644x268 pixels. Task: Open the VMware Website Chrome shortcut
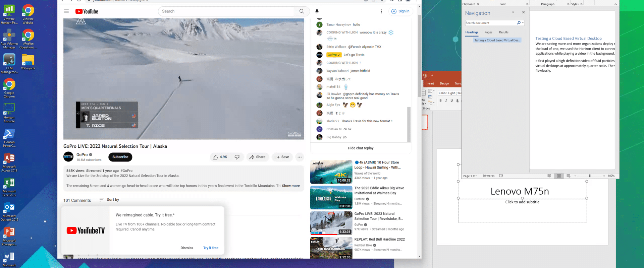point(28,14)
